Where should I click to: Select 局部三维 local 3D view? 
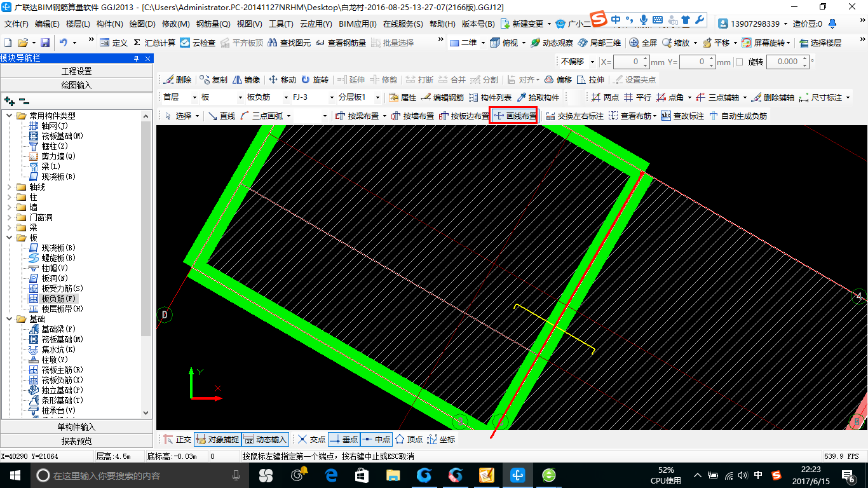pyautogui.click(x=600, y=43)
